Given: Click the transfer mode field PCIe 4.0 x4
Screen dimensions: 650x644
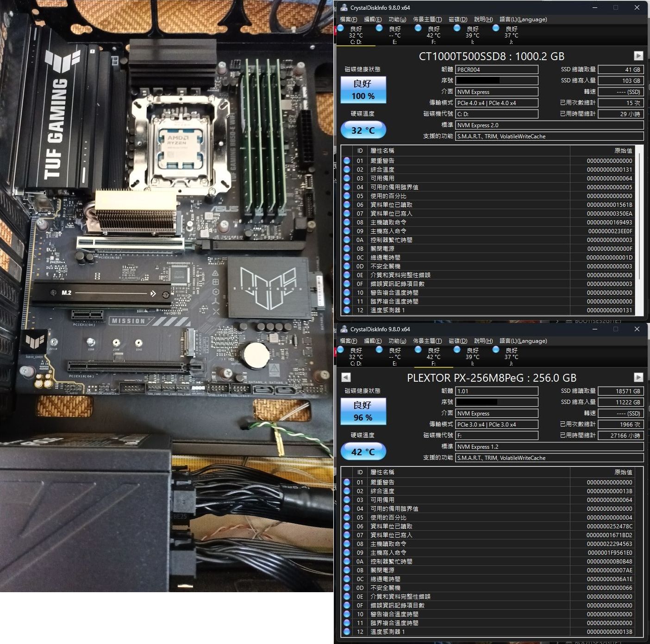Looking at the screenshot, I should 497,103.
